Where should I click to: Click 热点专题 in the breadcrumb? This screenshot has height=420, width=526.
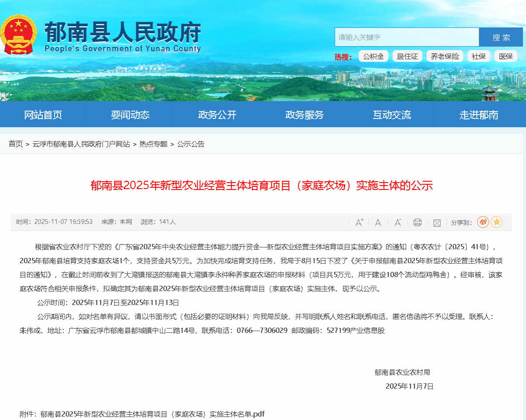tap(154, 144)
